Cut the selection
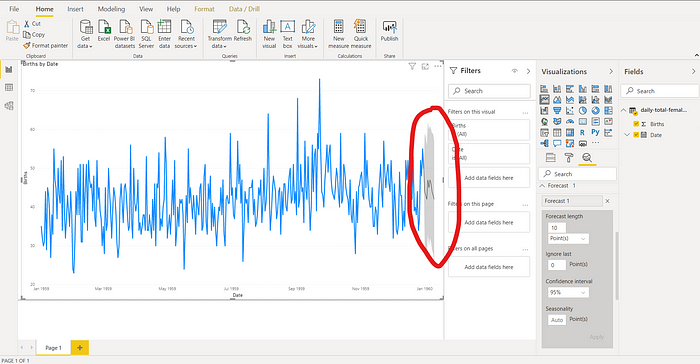 (32, 24)
